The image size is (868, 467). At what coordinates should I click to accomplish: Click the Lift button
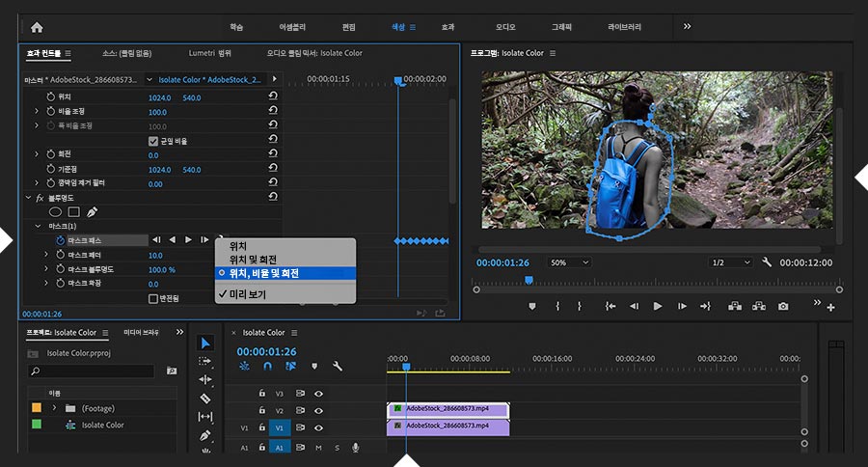point(735,306)
